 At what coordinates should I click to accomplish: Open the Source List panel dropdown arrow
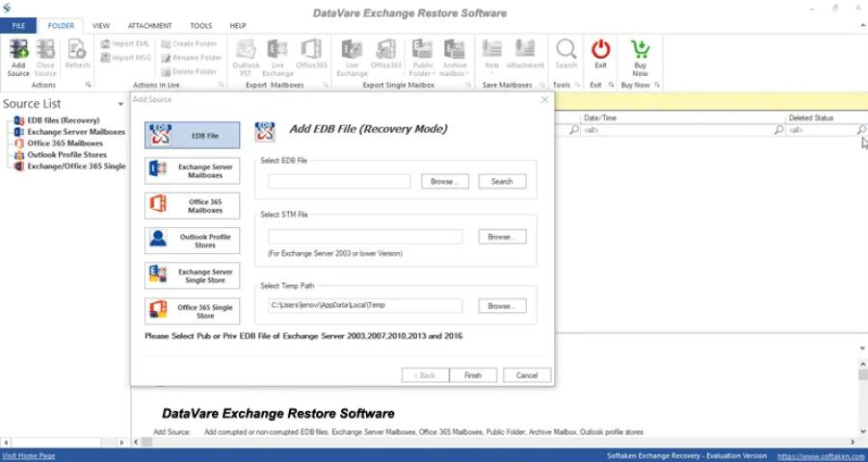point(120,103)
